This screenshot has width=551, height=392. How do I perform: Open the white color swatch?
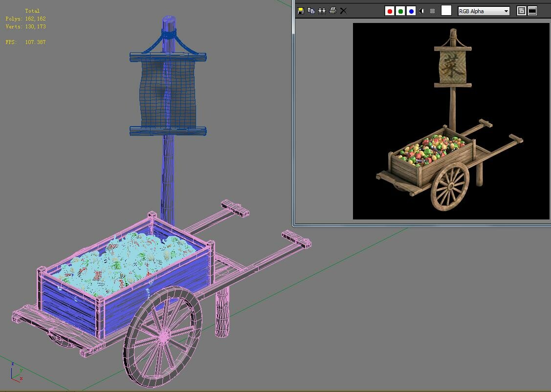[x=446, y=11]
